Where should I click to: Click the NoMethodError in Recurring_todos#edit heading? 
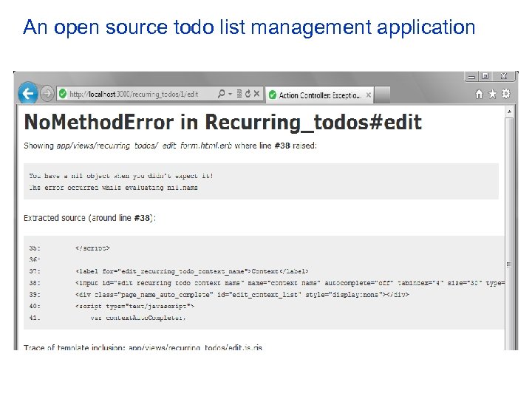coord(223,122)
